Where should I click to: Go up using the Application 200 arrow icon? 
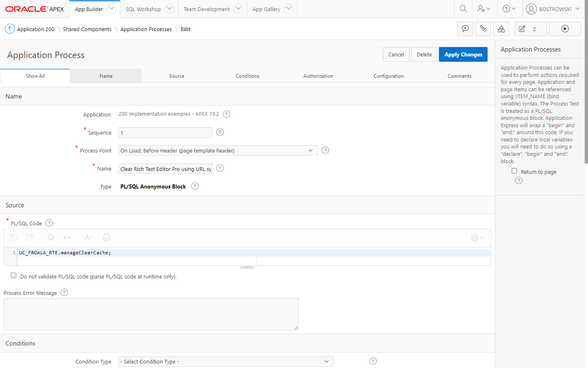10,29
